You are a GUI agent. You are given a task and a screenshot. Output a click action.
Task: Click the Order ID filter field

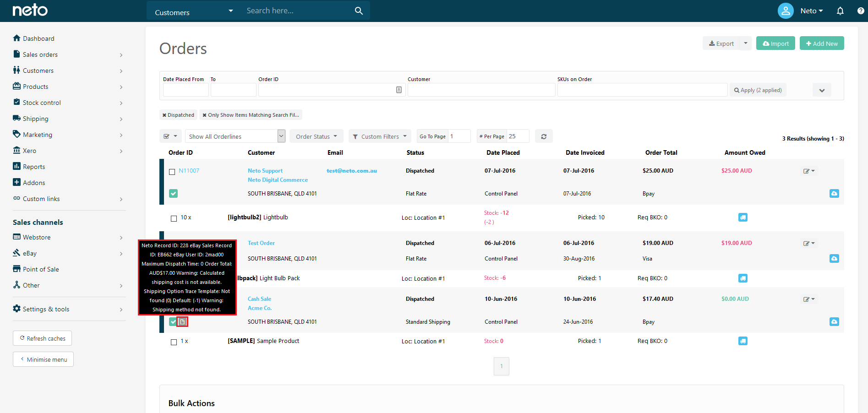click(332, 90)
